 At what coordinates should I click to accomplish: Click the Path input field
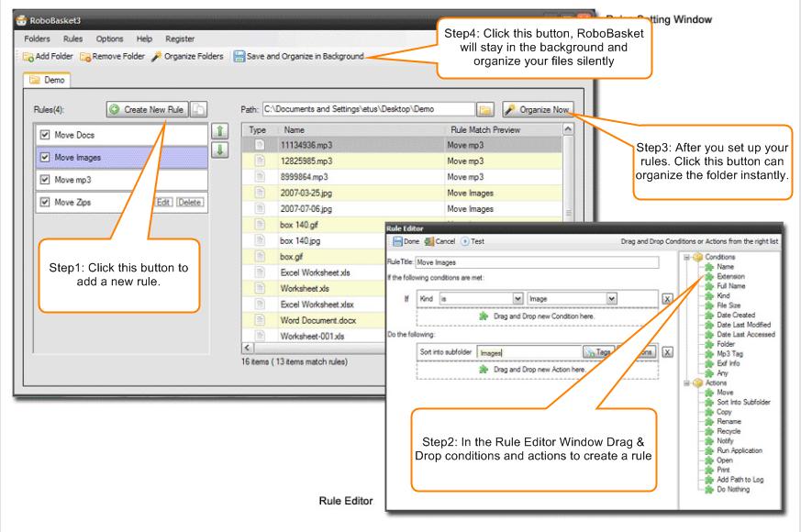[x=368, y=109]
